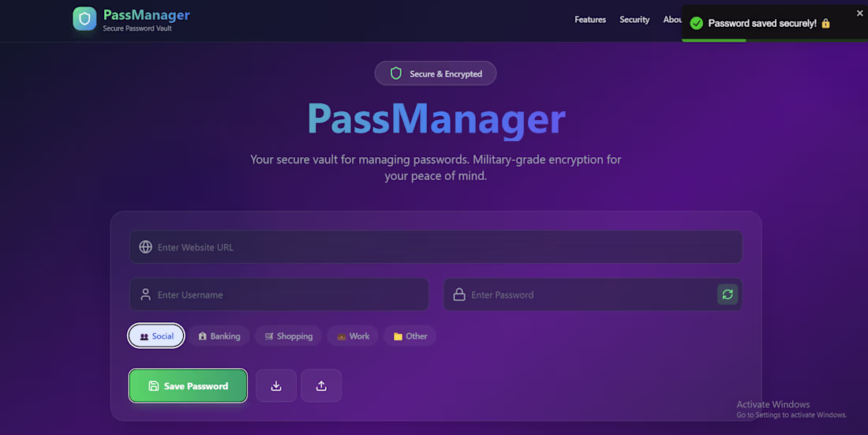
Task: Click the 'Secure Password Vault' subtitle text
Action: tap(137, 28)
